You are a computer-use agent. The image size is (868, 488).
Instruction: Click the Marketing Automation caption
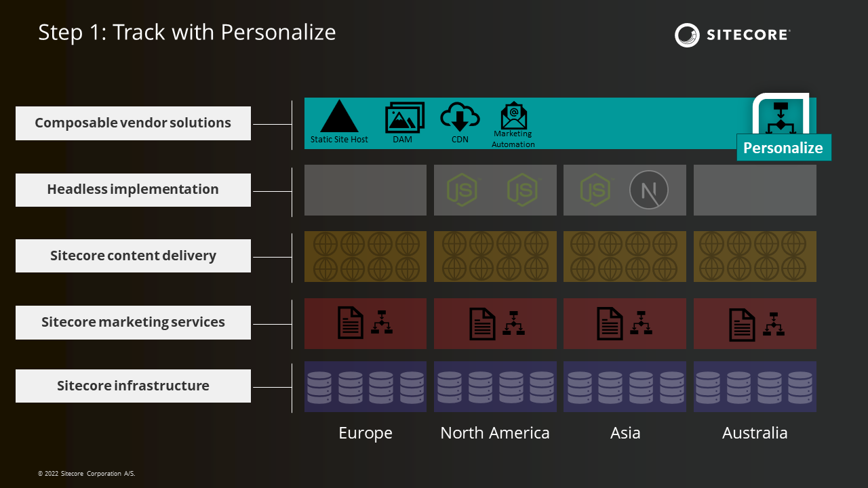click(x=513, y=139)
